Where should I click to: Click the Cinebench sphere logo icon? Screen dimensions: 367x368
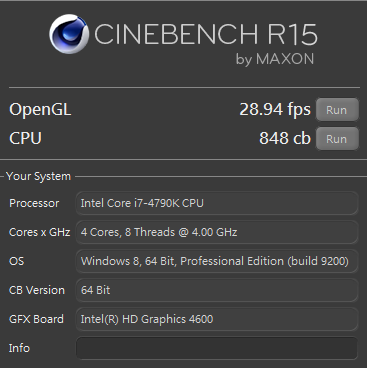[x=69, y=34]
